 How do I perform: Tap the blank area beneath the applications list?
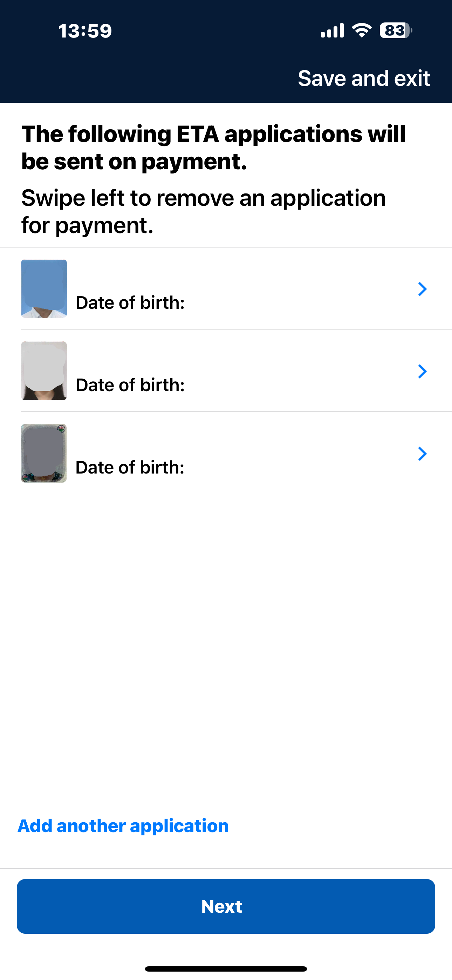coord(226,647)
